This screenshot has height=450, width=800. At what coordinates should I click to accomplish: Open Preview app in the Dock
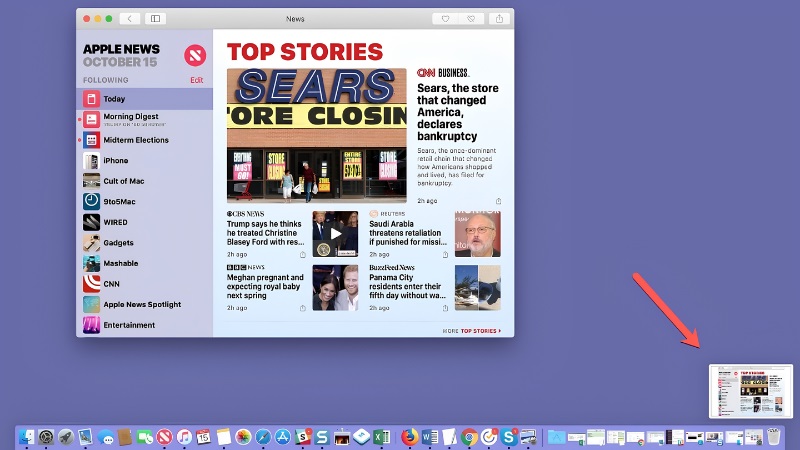pyautogui.click(x=85, y=437)
